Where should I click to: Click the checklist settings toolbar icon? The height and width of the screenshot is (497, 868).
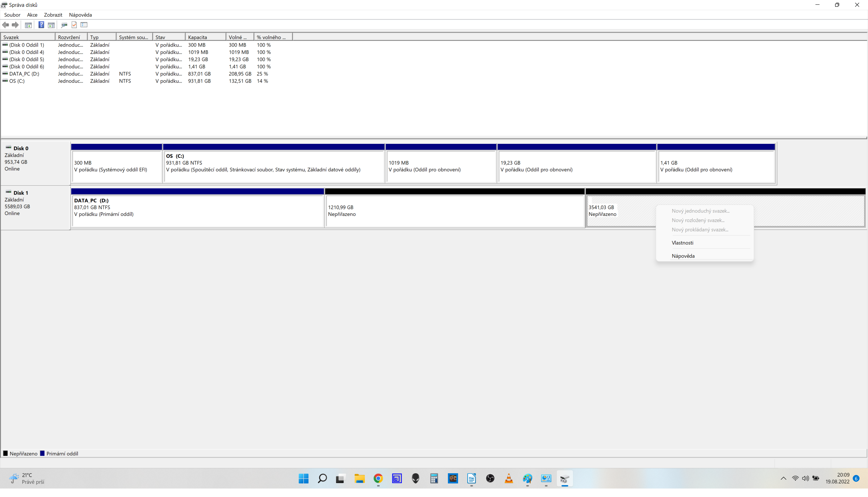pyautogui.click(x=84, y=25)
